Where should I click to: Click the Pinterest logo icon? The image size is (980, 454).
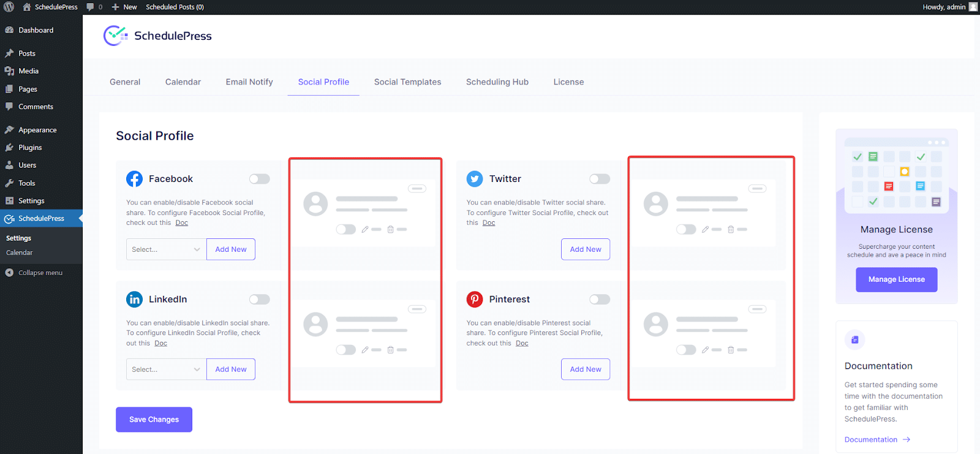coord(475,299)
